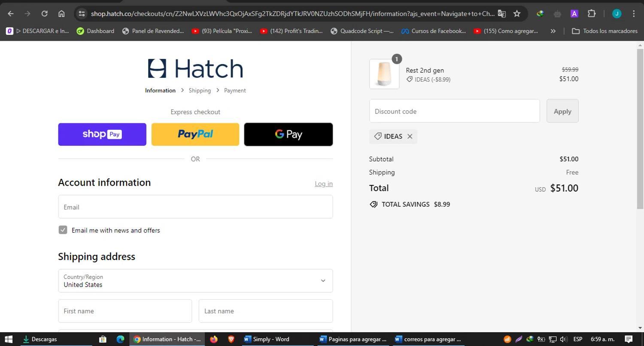View site information icon in address bar

click(x=82, y=14)
